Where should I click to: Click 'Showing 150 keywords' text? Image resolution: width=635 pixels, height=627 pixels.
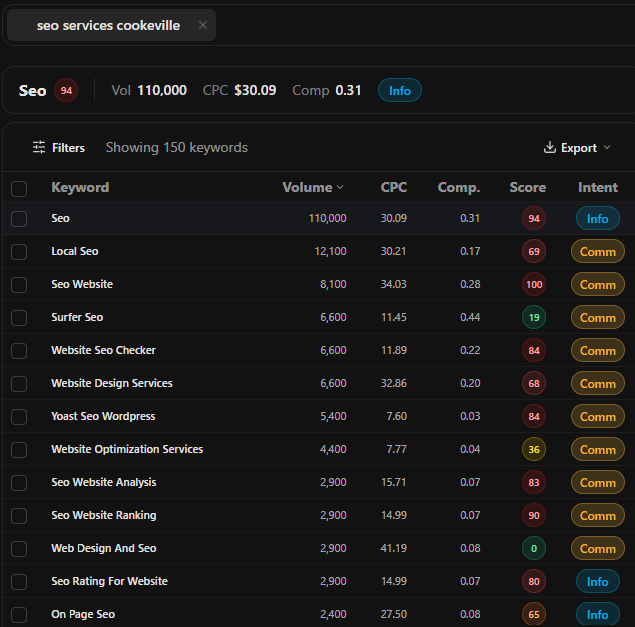tap(177, 147)
